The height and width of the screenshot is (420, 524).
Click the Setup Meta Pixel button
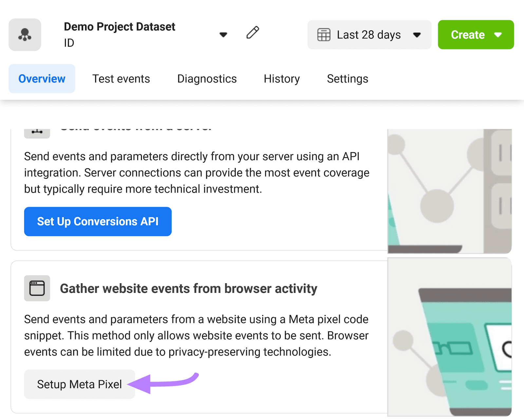click(x=79, y=384)
